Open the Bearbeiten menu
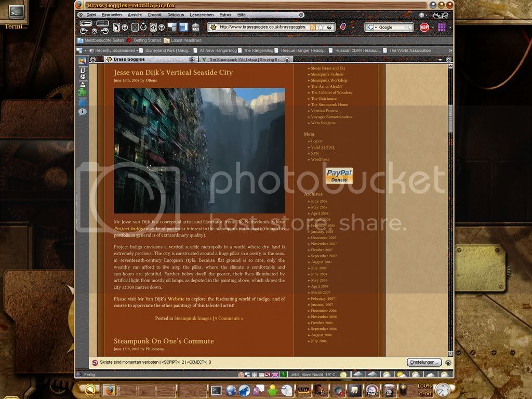532x399 pixels. [112, 15]
